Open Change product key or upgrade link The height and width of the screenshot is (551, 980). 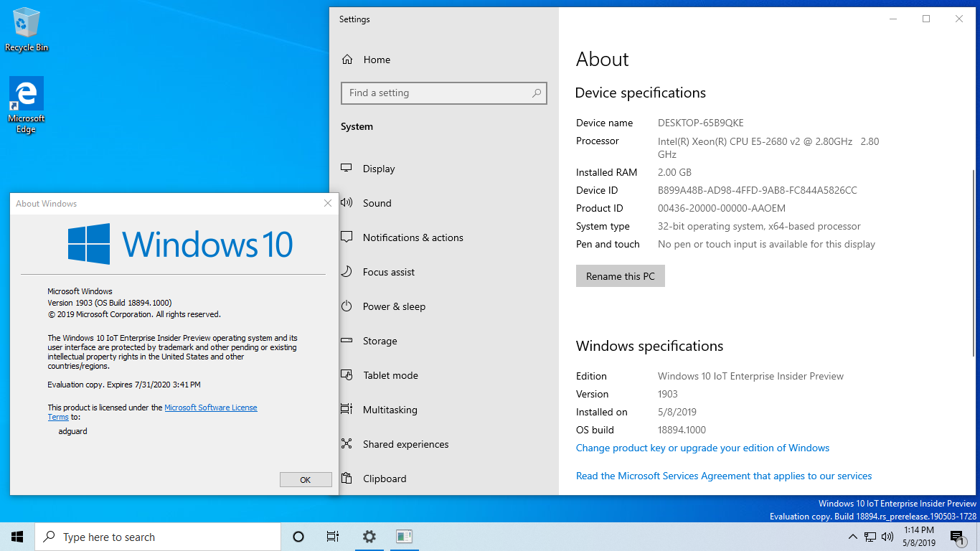coord(702,448)
